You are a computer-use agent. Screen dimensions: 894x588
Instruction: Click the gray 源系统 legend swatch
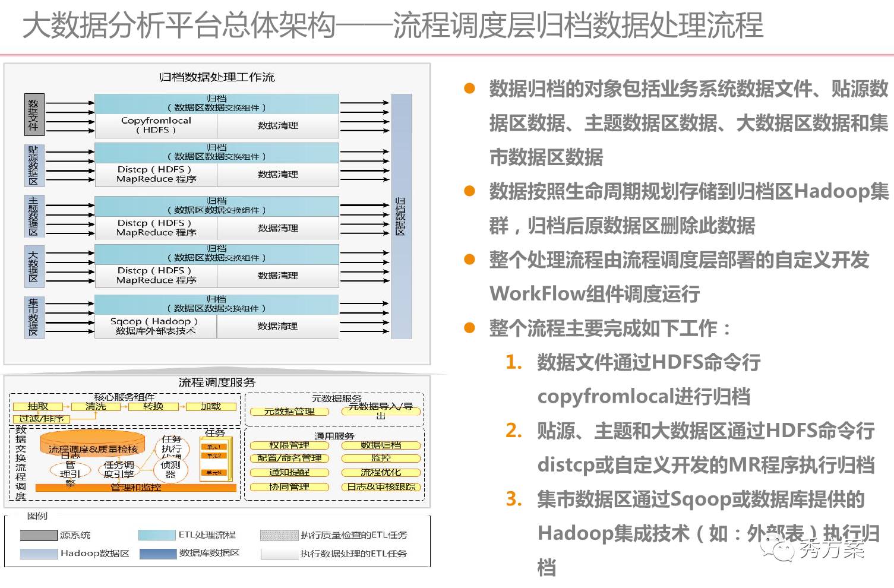click(x=39, y=535)
